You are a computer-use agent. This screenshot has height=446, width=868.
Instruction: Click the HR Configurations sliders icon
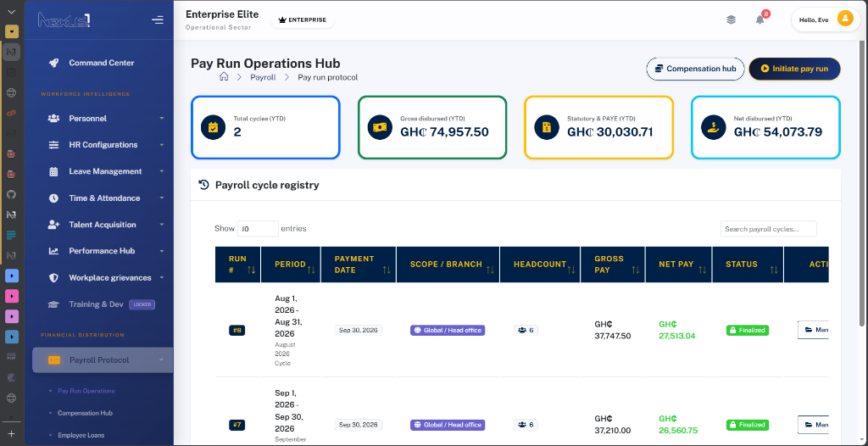(x=53, y=145)
